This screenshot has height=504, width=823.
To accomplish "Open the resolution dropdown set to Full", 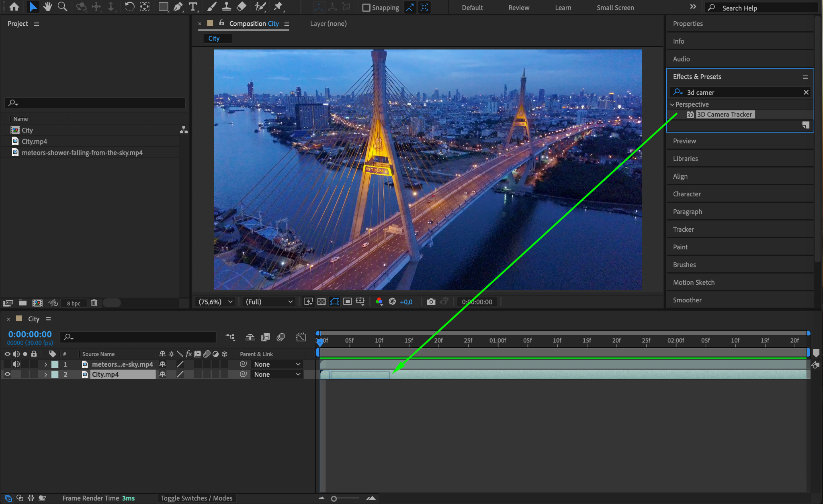I will (269, 302).
